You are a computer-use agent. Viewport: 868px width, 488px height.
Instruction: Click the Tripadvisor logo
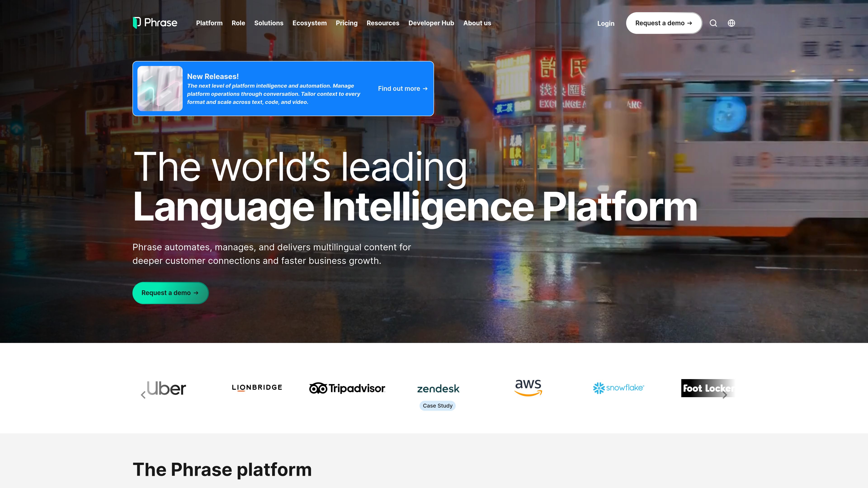pos(347,388)
